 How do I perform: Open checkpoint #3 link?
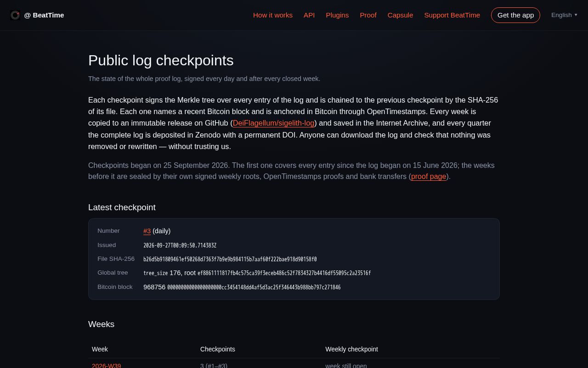(147, 231)
